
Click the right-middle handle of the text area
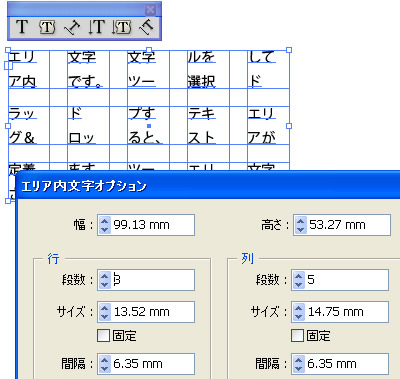[289, 126]
